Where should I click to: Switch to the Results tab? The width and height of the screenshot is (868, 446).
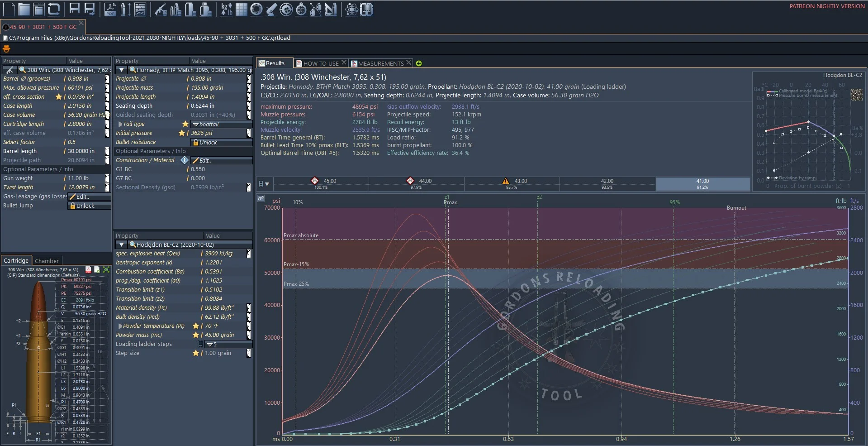click(275, 63)
